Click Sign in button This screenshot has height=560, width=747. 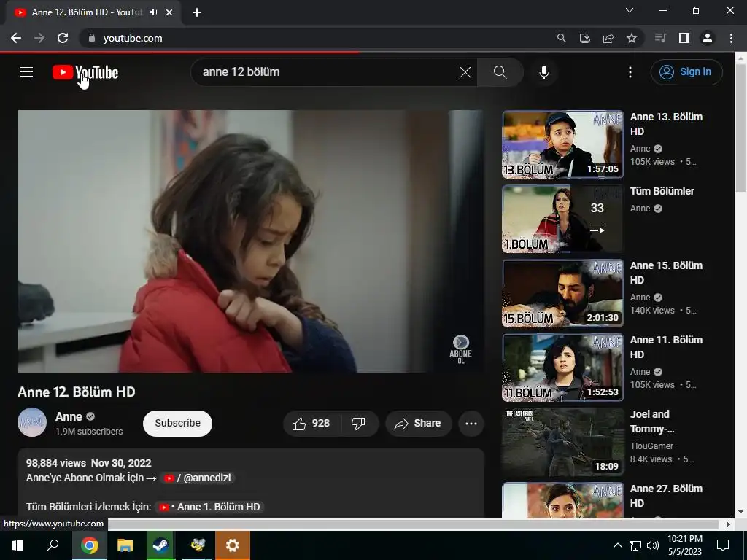pyautogui.click(x=686, y=72)
